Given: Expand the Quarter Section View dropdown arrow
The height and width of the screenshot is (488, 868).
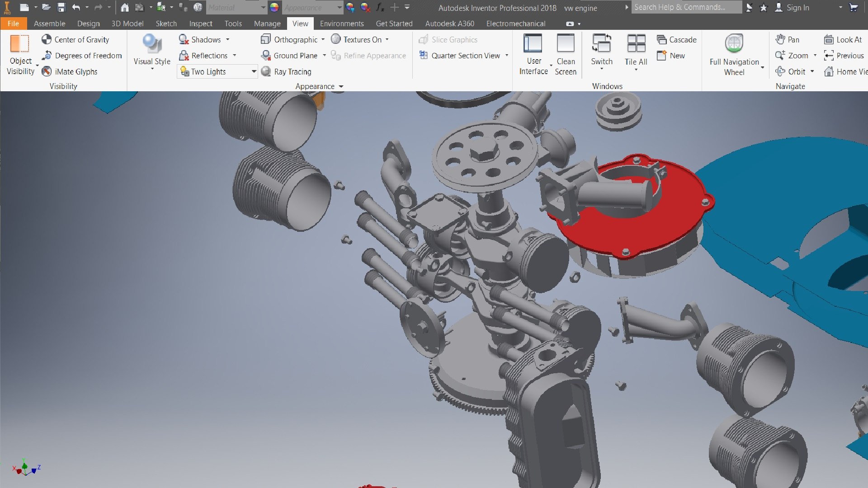Looking at the screenshot, I should (x=507, y=56).
